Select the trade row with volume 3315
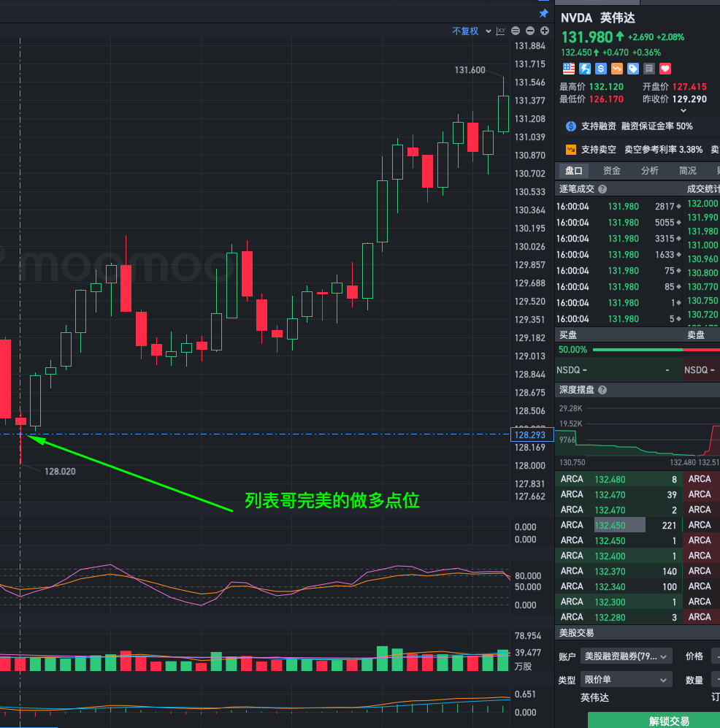This screenshot has height=728, width=720. (618, 239)
